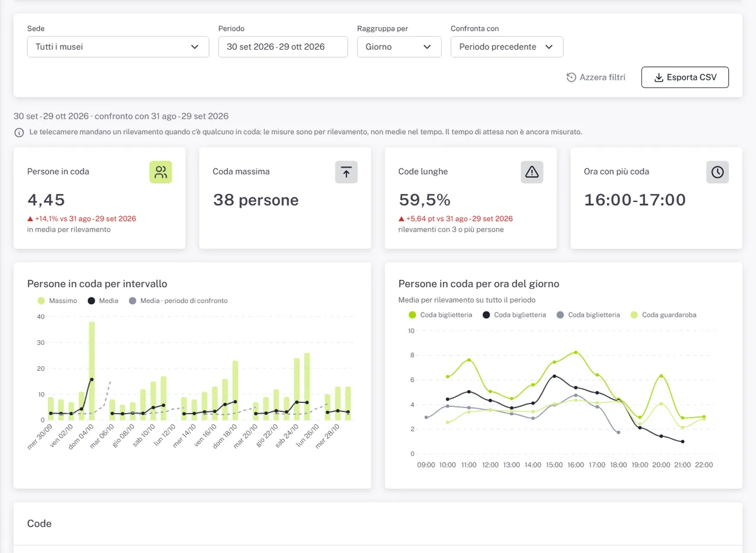Click the info icon beside the telecamere note
Screen dimensions: 756x553
[19, 132]
